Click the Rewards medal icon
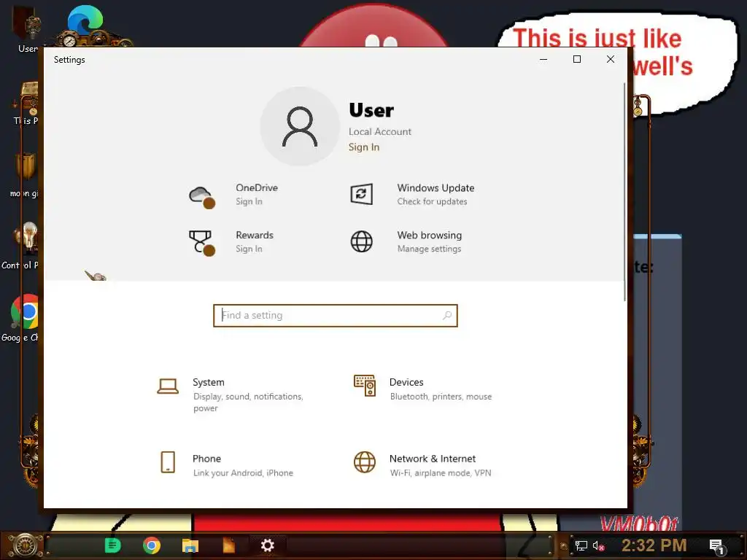The image size is (747, 560). (x=202, y=244)
